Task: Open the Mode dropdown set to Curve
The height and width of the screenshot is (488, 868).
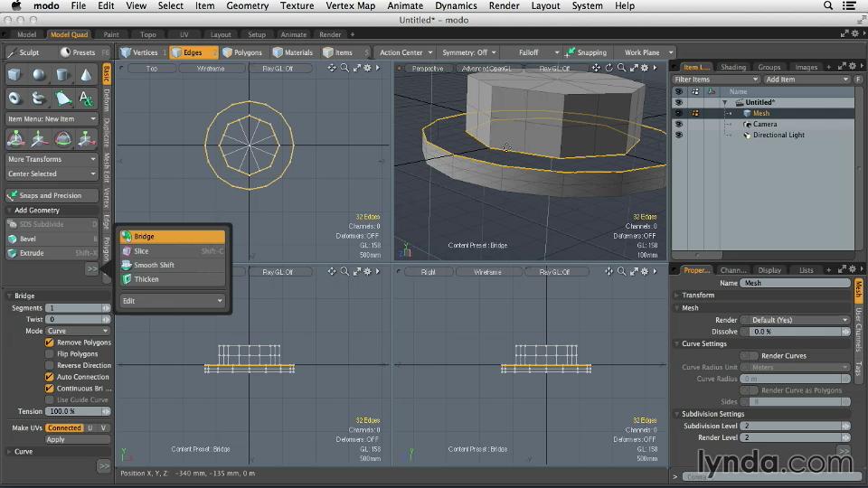Action: click(77, 331)
